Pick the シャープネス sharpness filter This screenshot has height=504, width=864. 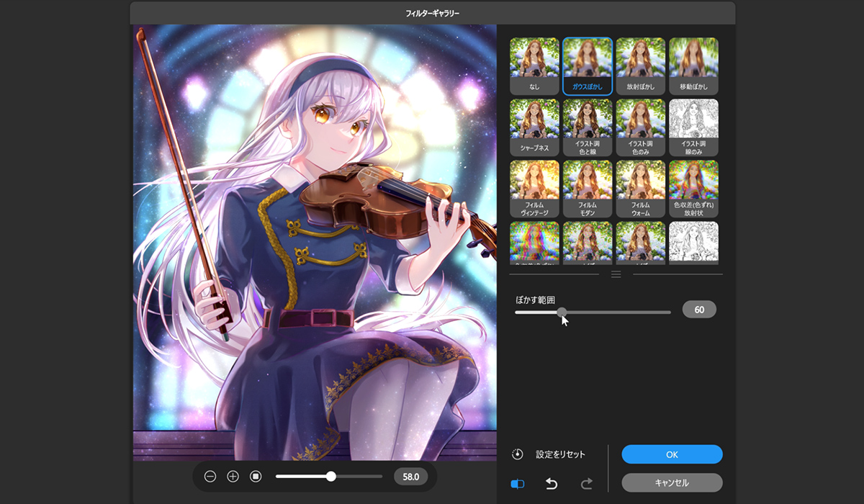tap(534, 127)
